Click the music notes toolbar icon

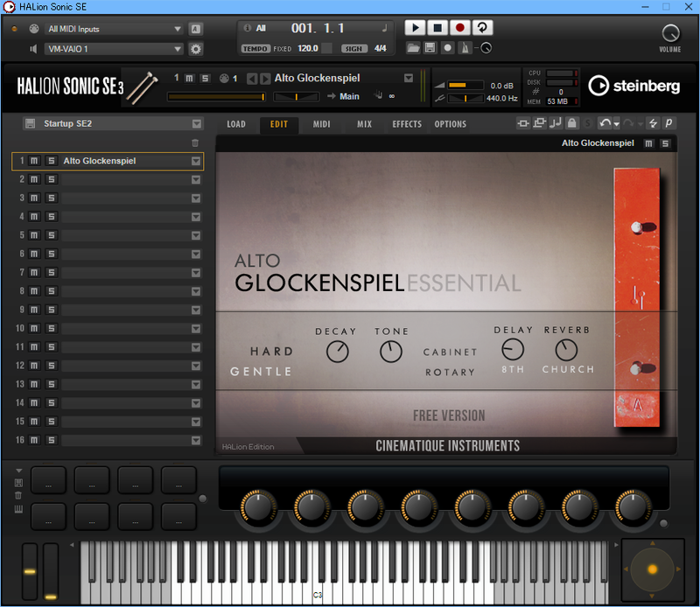tap(556, 123)
